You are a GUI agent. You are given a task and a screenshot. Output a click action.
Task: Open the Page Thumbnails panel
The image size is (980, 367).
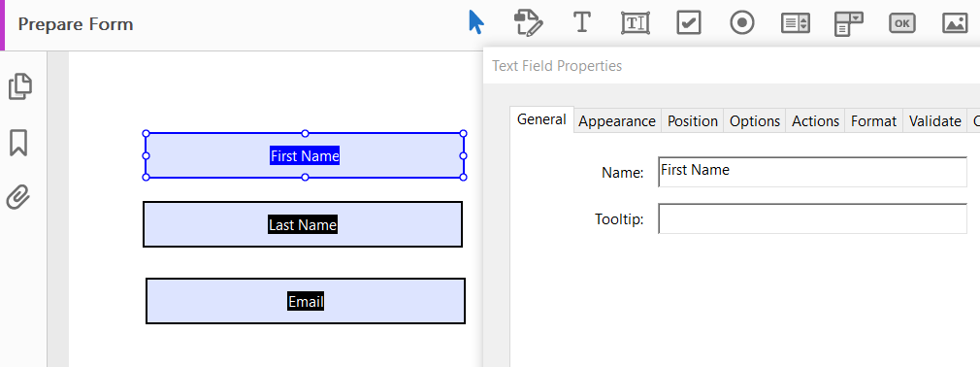point(20,86)
